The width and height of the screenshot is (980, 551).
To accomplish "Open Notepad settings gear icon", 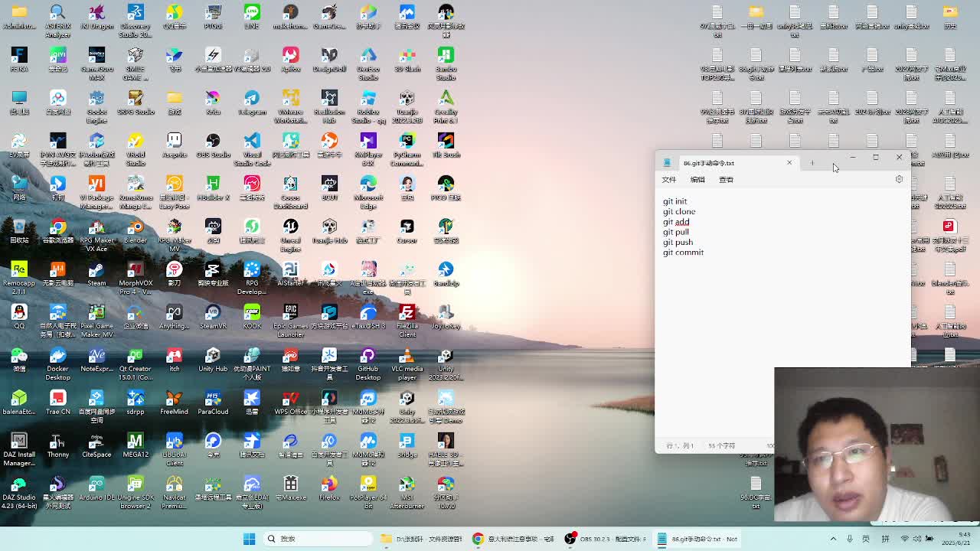I will (x=899, y=179).
